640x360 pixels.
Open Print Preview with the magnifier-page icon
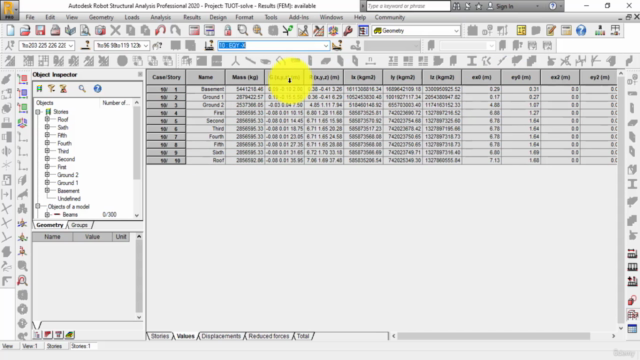85,31
